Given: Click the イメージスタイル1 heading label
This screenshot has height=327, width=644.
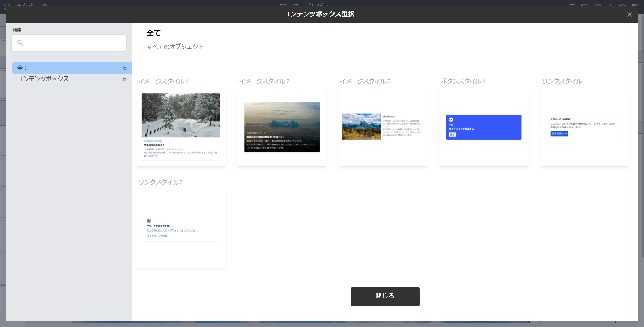Looking at the screenshot, I should coord(163,81).
